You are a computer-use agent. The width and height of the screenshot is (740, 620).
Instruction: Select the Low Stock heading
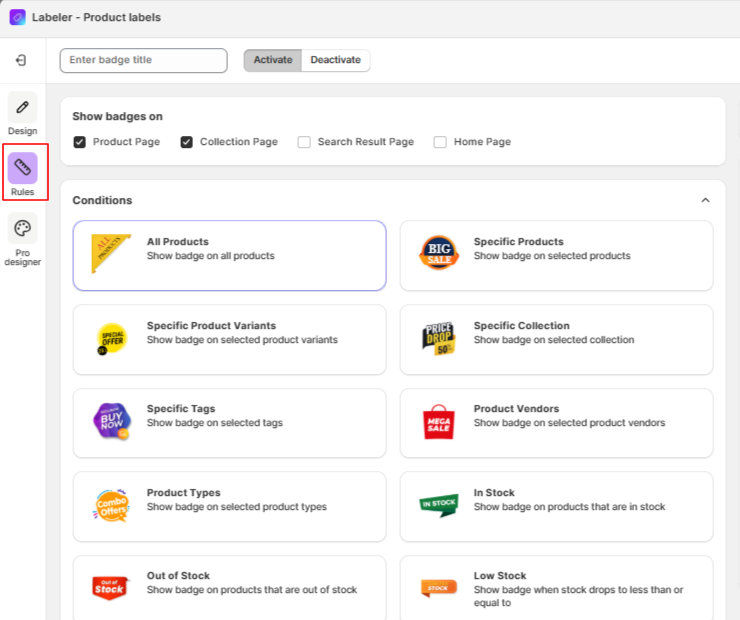coord(500,576)
